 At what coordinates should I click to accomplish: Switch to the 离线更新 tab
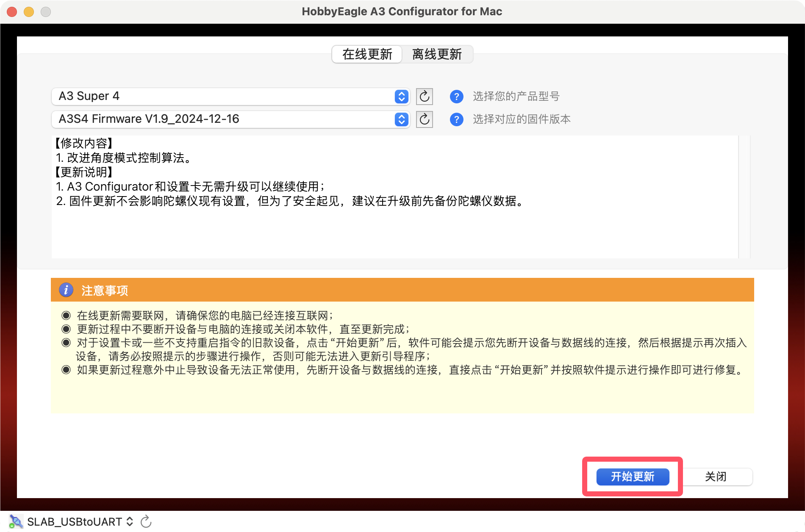(x=437, y=54)
